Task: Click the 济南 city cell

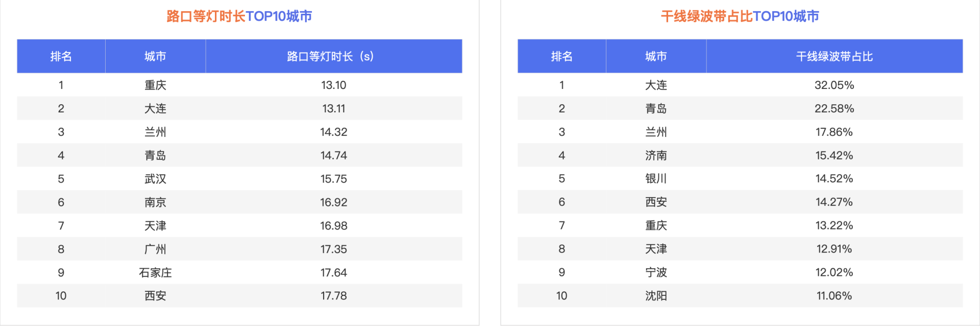Action: pyautogui.click(x=656, y=155)
